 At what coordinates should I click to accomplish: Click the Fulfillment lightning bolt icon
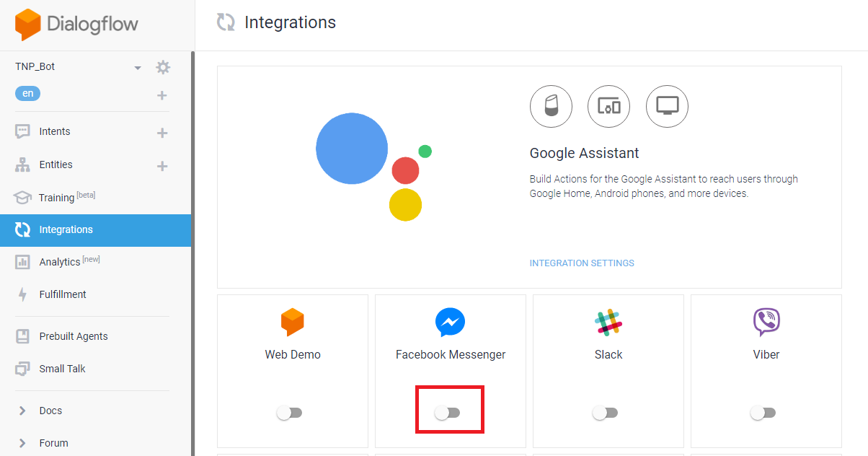click(x=22, y=294)
